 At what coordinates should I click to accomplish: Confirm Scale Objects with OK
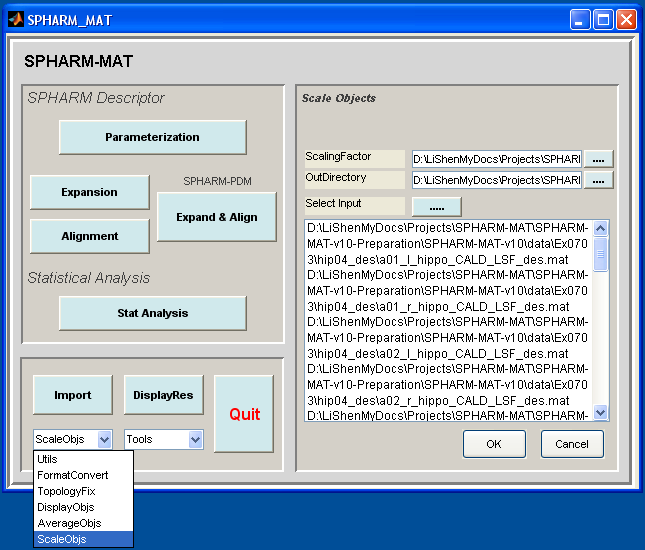[494, 444]
